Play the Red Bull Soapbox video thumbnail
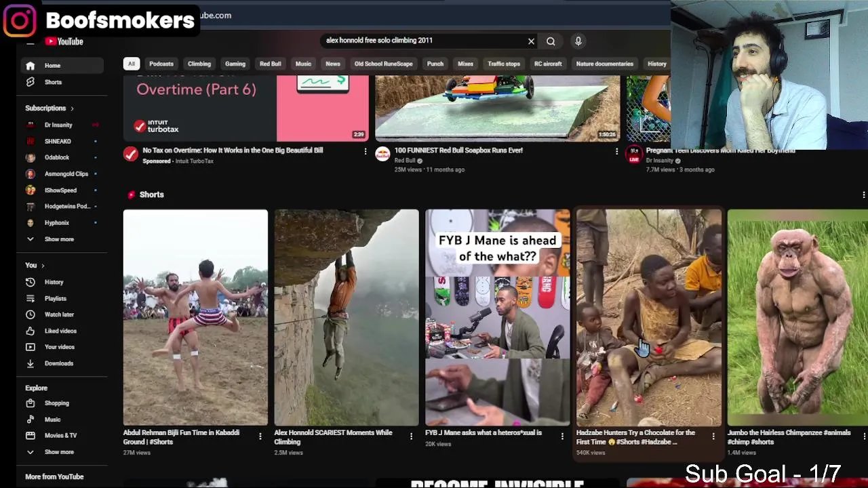Viewport: 868px width, 488px height. 498,107
